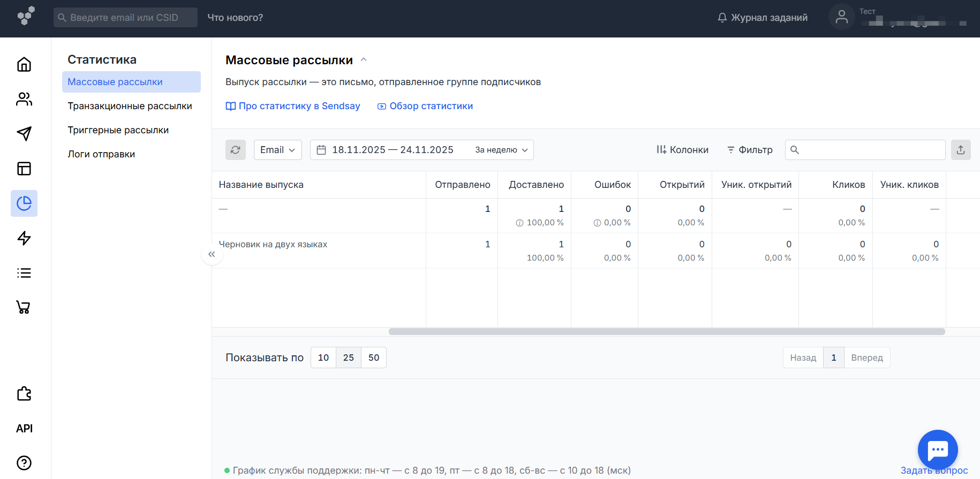Click the refresh statistics button
Image resolution: width=980 pixels, height=479 pixels.
(x=235, y=150)
